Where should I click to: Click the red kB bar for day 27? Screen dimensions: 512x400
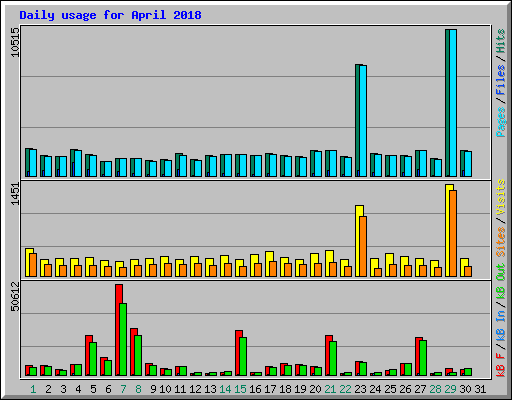(x=419, y=356)
